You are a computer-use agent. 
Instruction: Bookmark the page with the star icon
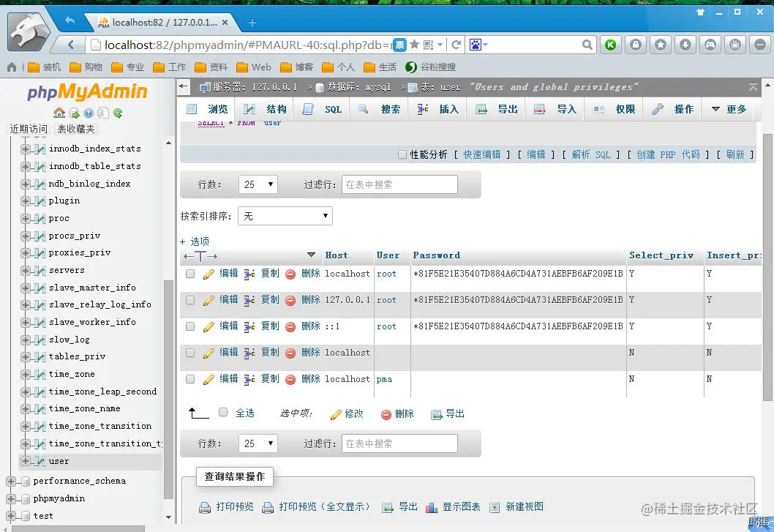coord(415,45)
